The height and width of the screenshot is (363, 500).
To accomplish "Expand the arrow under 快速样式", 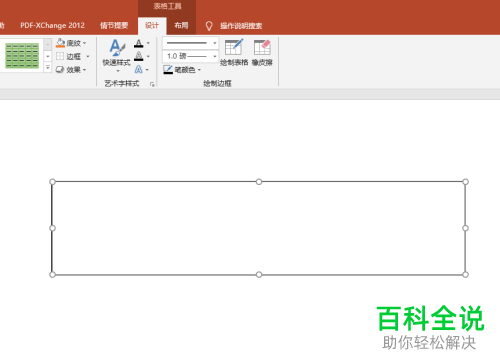I will tap(117, 71).
